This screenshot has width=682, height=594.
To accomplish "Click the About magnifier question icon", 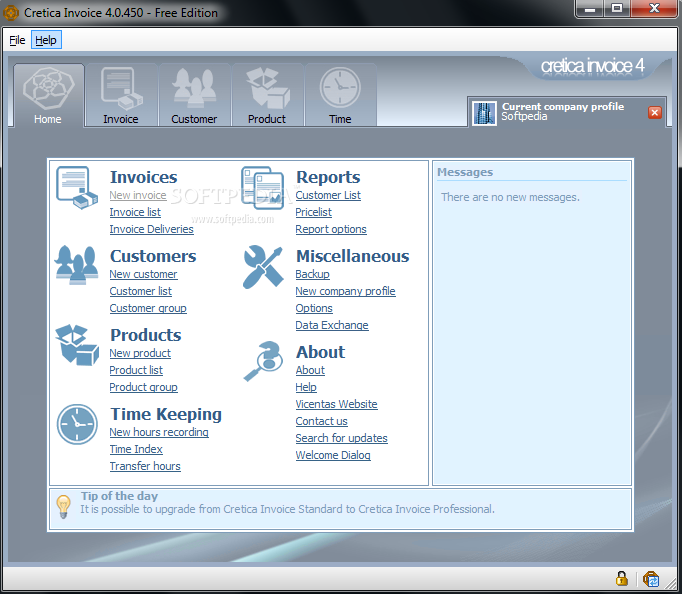I will pos(264,361).
